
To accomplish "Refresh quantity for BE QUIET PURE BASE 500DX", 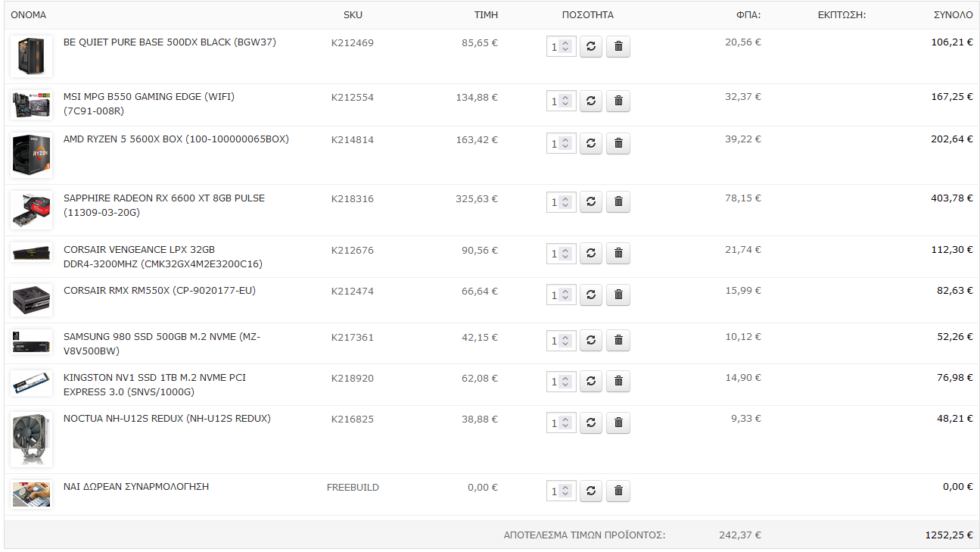I will click(591, 47).
